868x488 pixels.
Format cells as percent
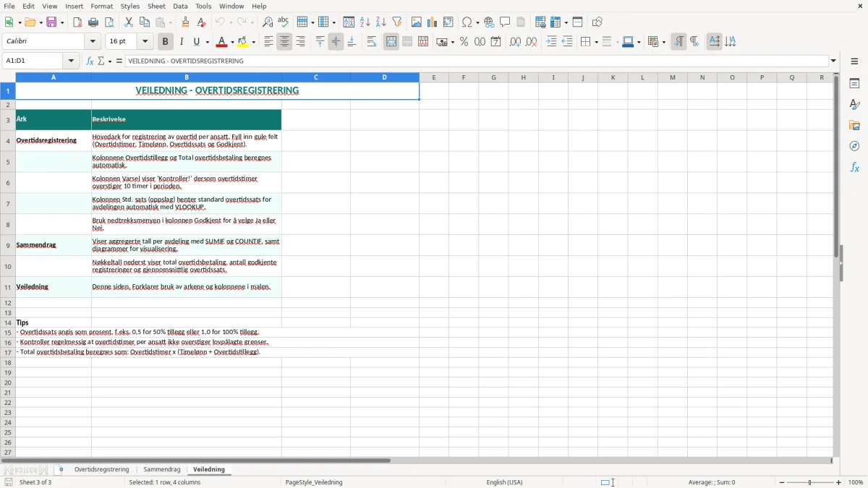(464, 42)
